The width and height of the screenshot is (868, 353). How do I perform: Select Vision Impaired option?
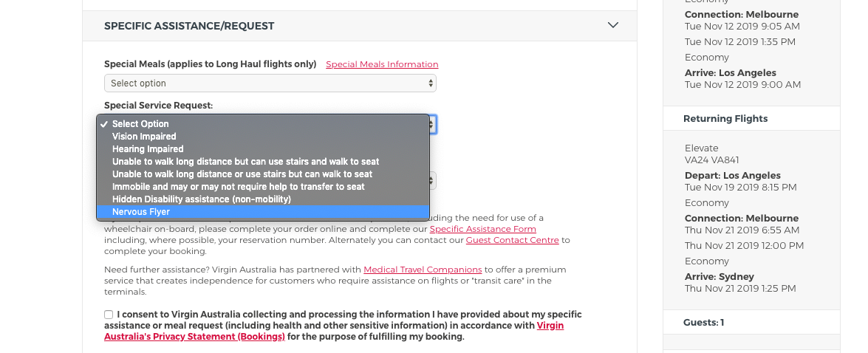point(144,137)
